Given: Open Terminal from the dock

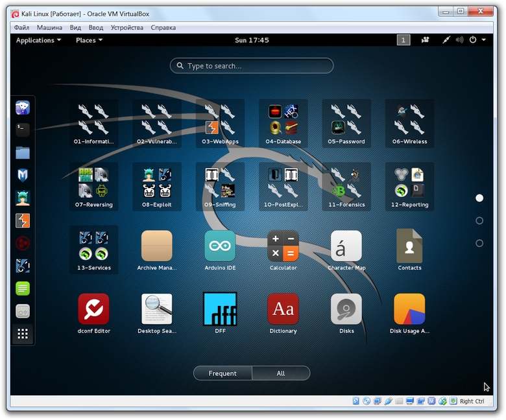Looking at the screenshot, I should pos(23,130).
